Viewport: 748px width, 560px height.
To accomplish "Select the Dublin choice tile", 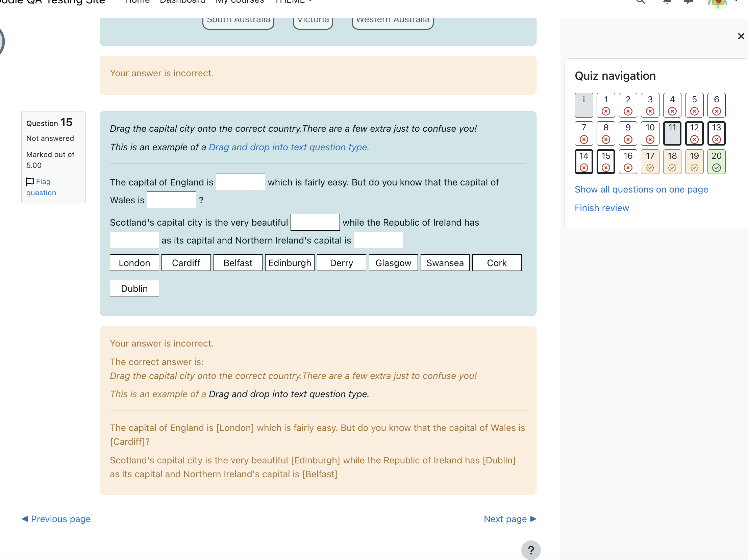I will (134, 288).
